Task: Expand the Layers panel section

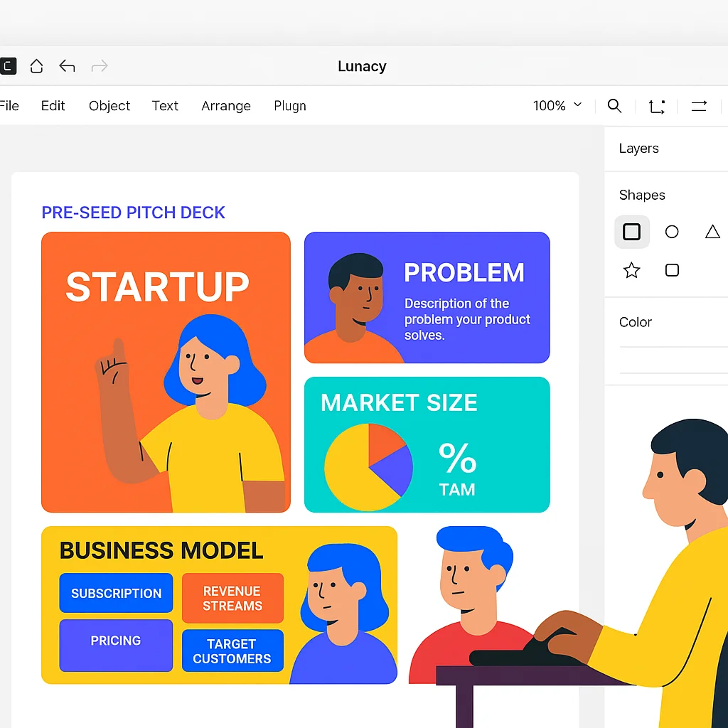Action: click(x=638, y=148)
